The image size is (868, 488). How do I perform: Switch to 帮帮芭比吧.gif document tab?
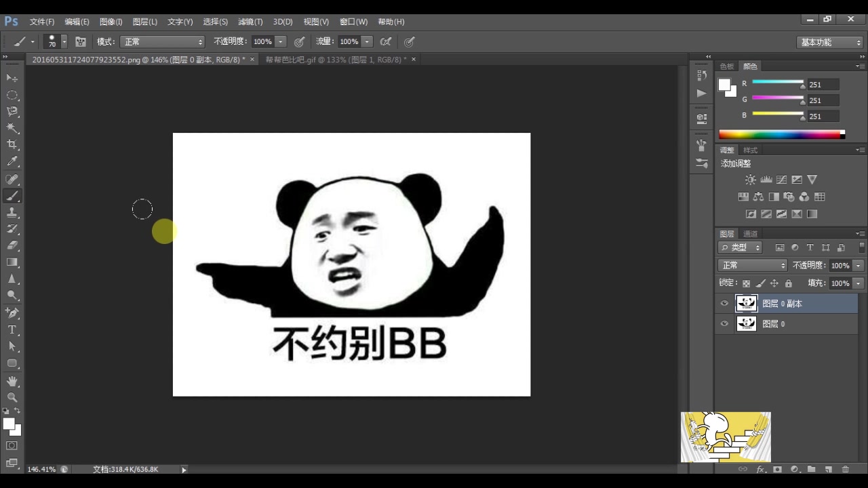pos(336,60)
